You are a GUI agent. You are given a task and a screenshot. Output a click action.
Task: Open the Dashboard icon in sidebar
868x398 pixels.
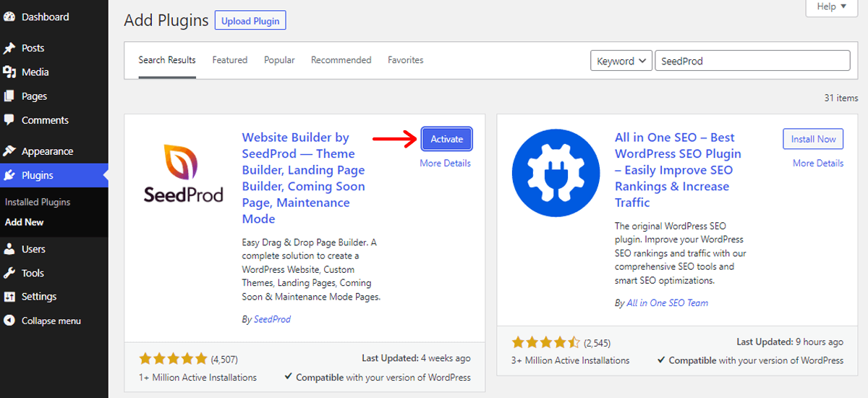9,17
